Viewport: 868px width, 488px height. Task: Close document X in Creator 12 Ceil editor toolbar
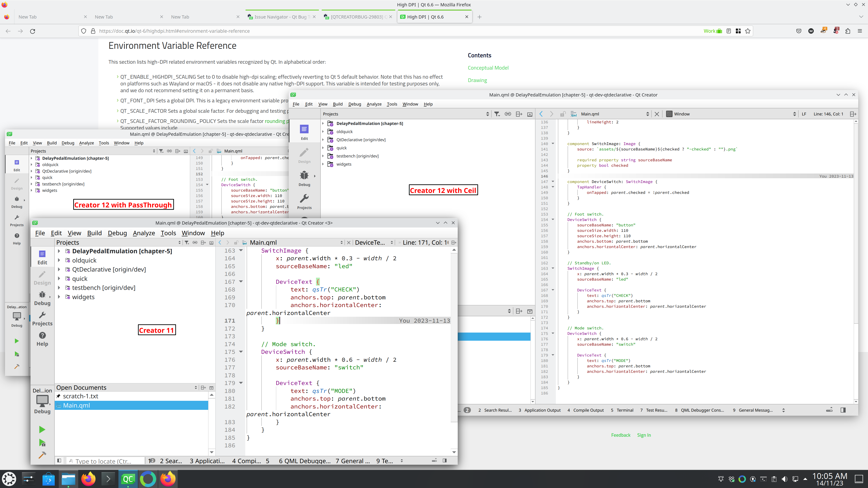(657, 114)
